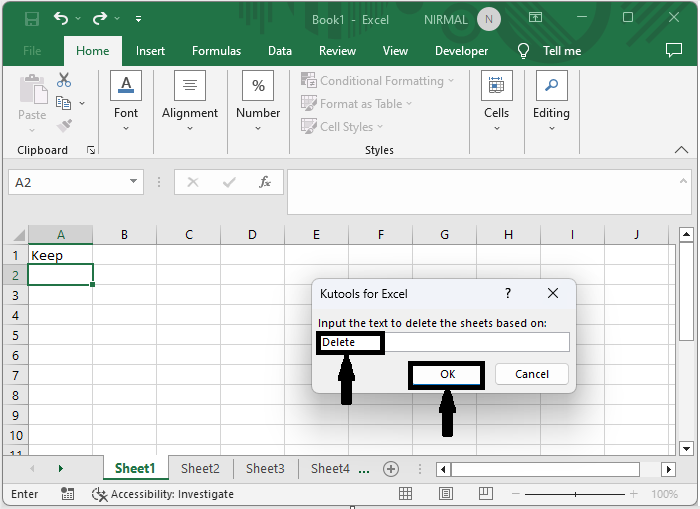Click the macro recording status icon
The image size is (700, 509).
point(67,494)
